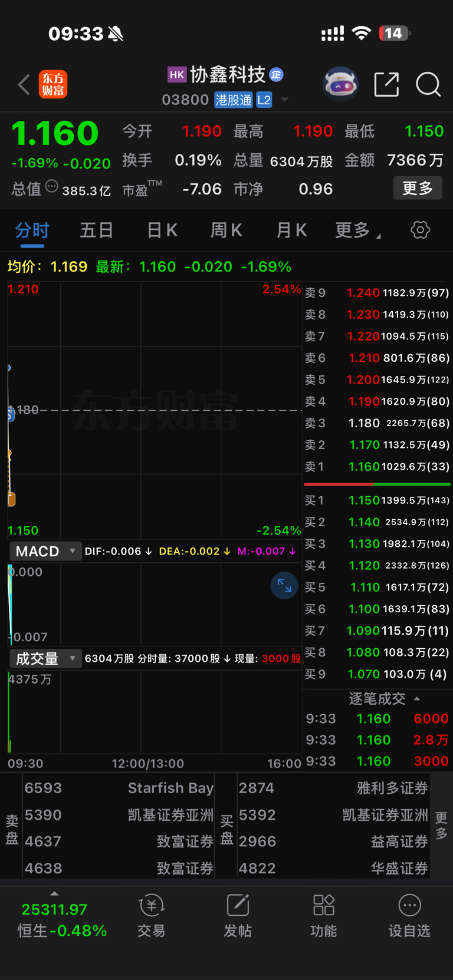Tap the 港股通 badge

click(x=234, y=100)
